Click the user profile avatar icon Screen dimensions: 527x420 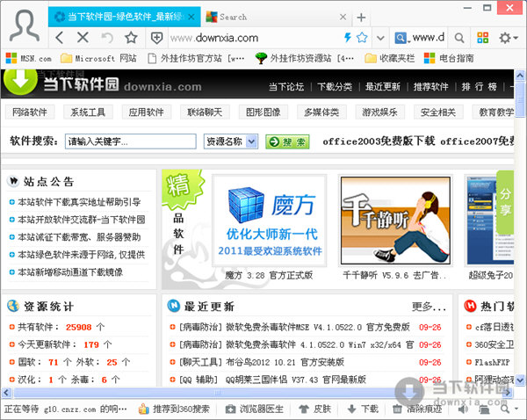[25, 25]
